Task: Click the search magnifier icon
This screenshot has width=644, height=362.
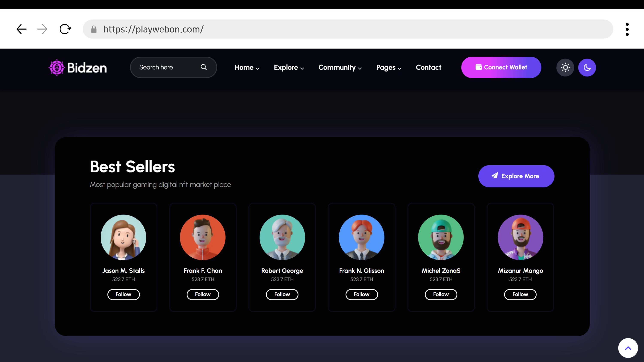Action: click(204, 67)
